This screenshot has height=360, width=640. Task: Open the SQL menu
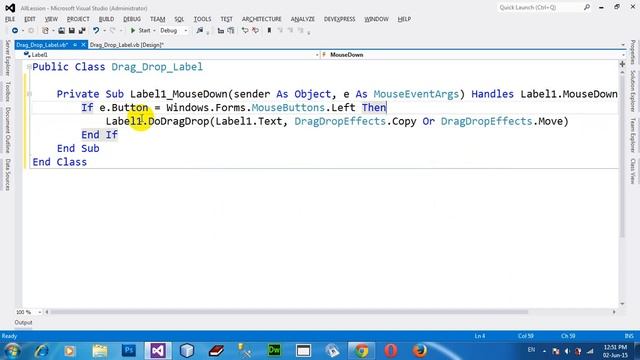(179, 19)
